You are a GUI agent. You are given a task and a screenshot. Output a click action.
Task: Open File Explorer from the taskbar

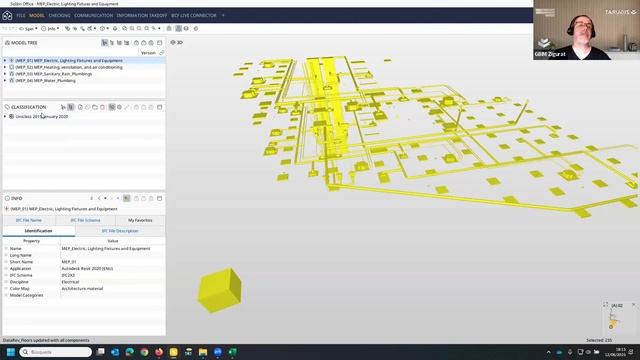point(203,352)
